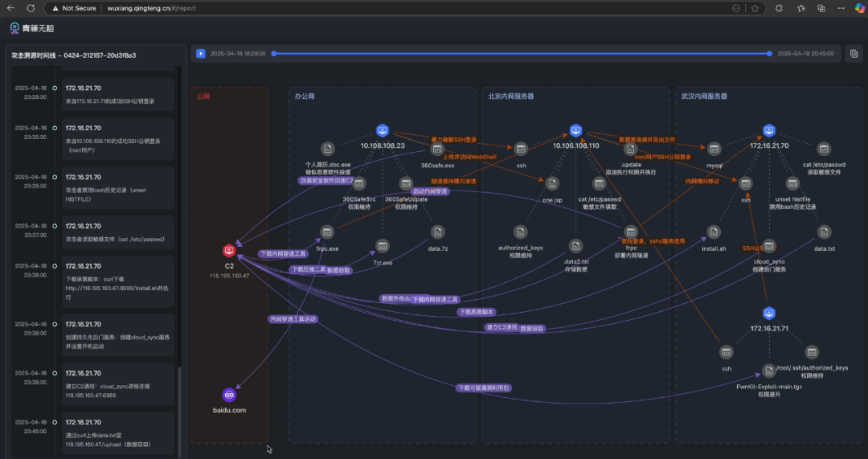
Task: Select the 20:37:00 cat /etc/passwd event
Action: tap(118, 233)
